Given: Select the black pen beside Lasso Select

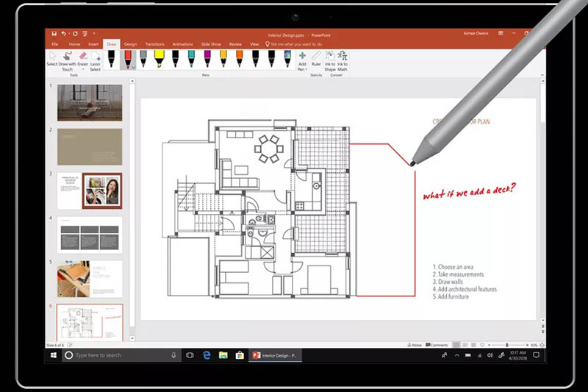Looking at the screenshot, I should point(112,60).
